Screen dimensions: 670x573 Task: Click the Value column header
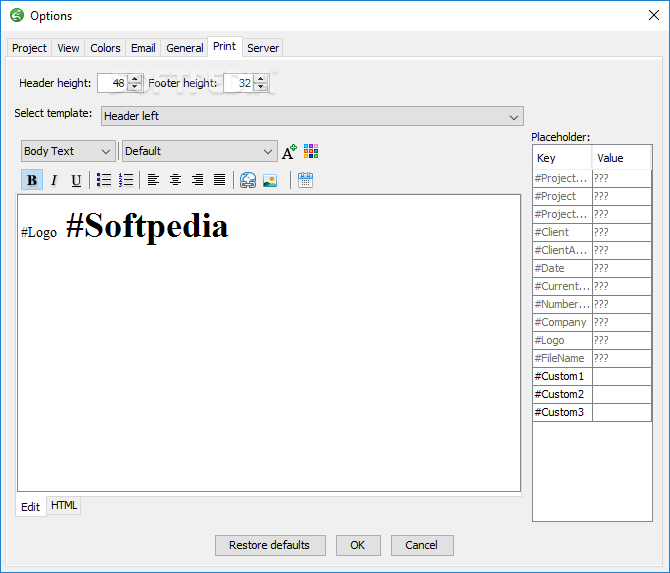click(x=622, y=158)
